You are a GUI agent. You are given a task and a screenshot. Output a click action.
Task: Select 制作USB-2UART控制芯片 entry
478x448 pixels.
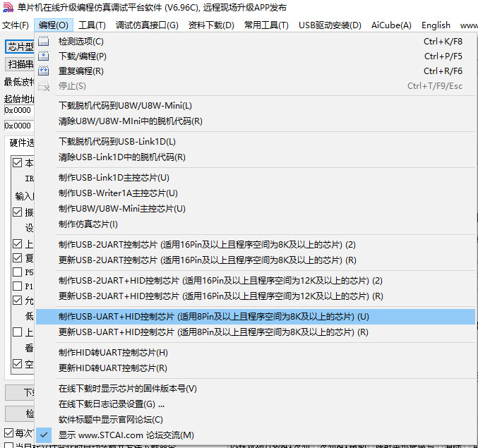tap(256, 245)
